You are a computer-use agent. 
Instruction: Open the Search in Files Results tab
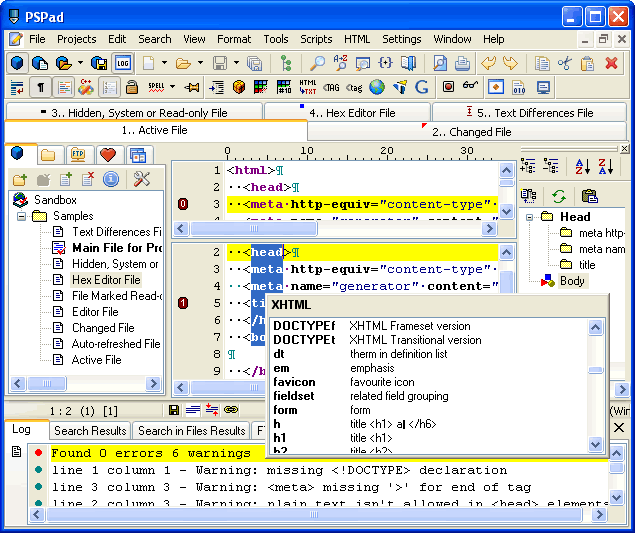click(192, 431)
